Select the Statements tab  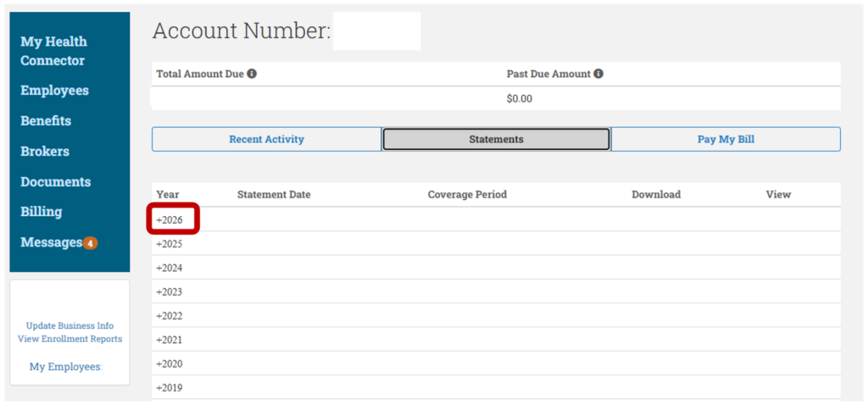tap(496, 140)
